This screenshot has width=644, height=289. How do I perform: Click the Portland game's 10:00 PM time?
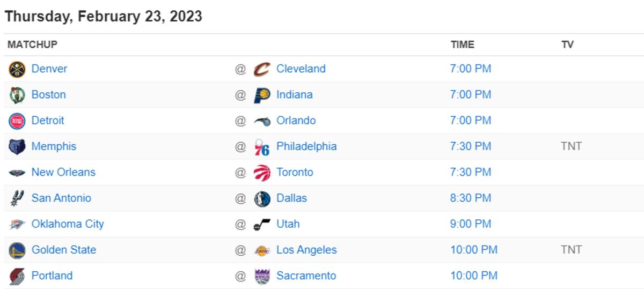click(473, 276)
